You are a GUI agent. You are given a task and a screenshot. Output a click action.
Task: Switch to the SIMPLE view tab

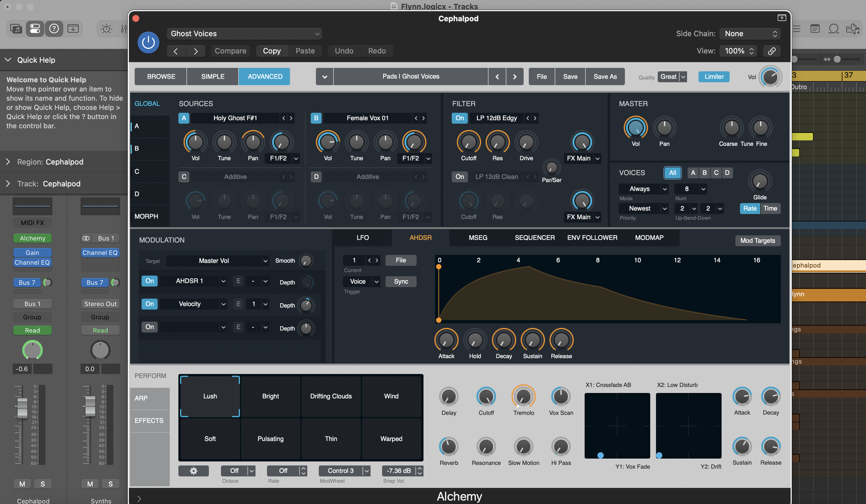click(213, 77)
